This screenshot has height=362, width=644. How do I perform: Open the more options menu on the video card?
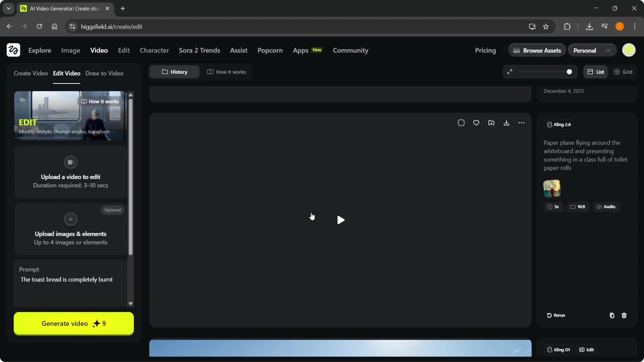point(522,123)
